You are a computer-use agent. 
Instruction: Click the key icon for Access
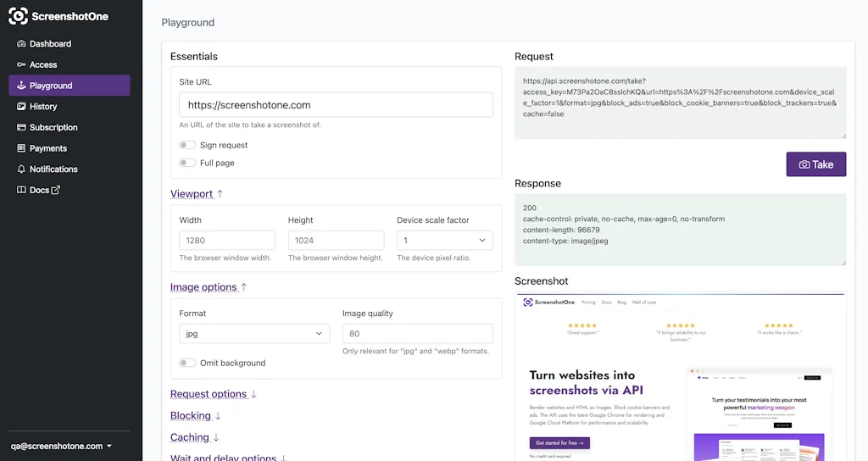tap(22, 65)
